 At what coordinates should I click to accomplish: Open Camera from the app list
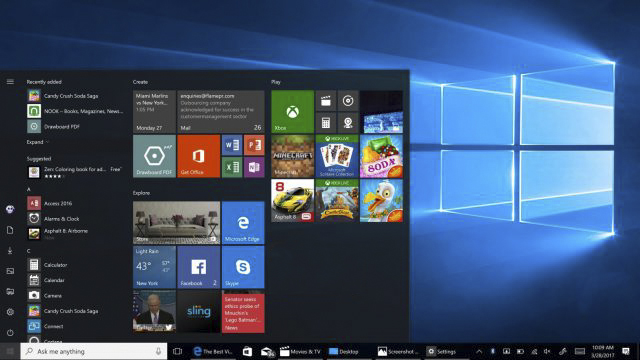point(76,296)
